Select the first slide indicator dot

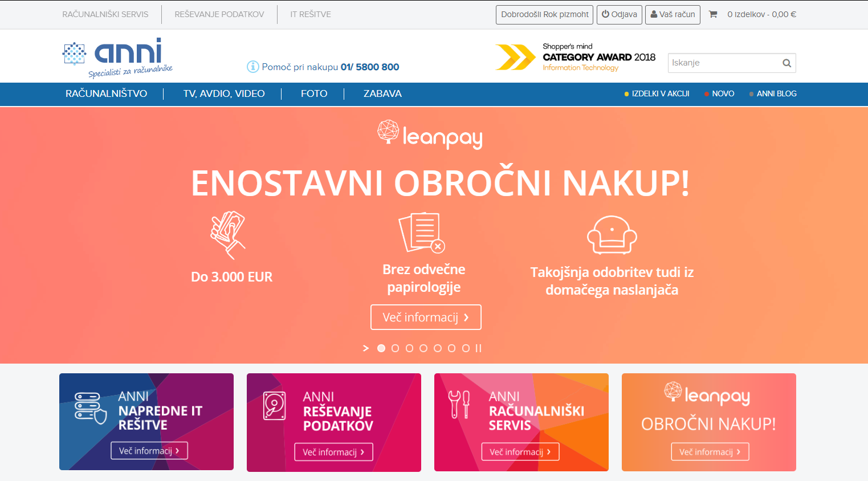click(381, 348)
